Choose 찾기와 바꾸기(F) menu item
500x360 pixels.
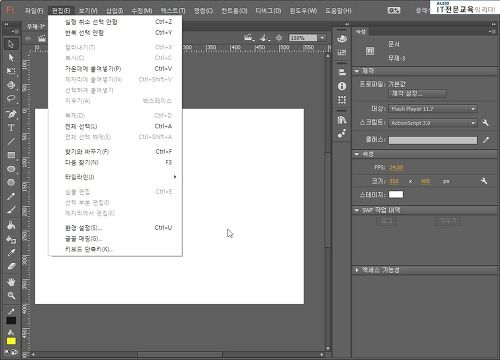(x=115, y=152)
